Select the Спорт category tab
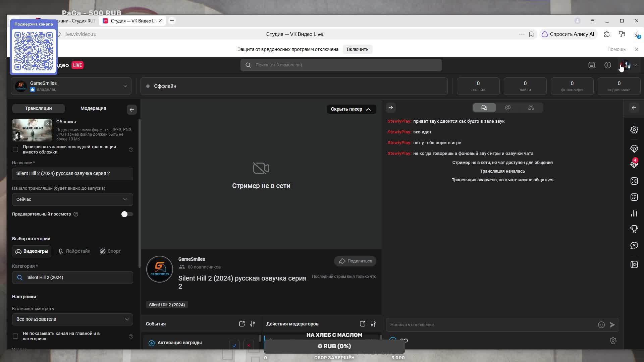 [x=110, y=251]
